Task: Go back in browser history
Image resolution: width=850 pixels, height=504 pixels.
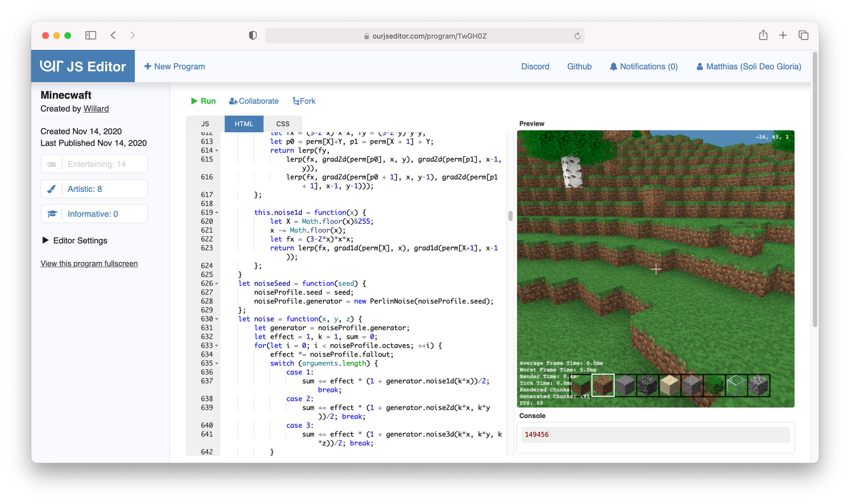Action: [113, 35]
